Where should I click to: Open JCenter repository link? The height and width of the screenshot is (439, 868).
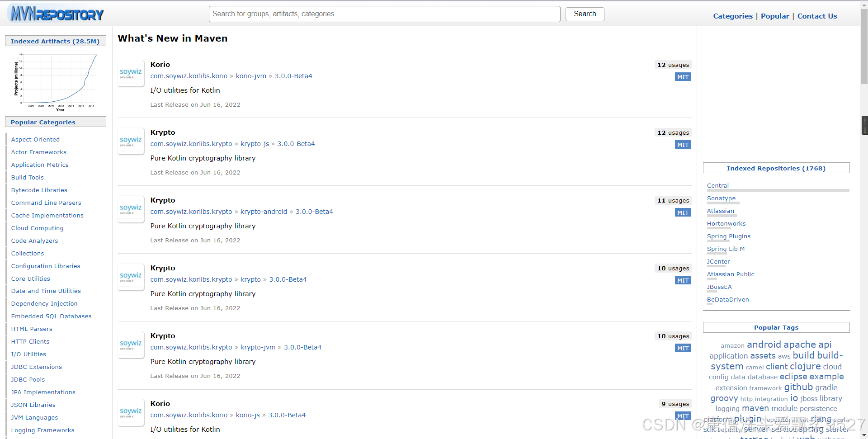click(718, 262)
